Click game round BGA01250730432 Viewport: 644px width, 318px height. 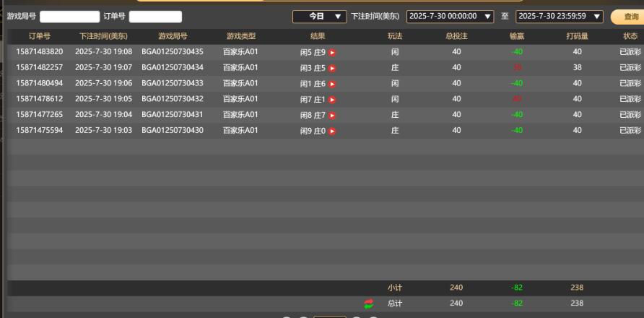[173, 99]
